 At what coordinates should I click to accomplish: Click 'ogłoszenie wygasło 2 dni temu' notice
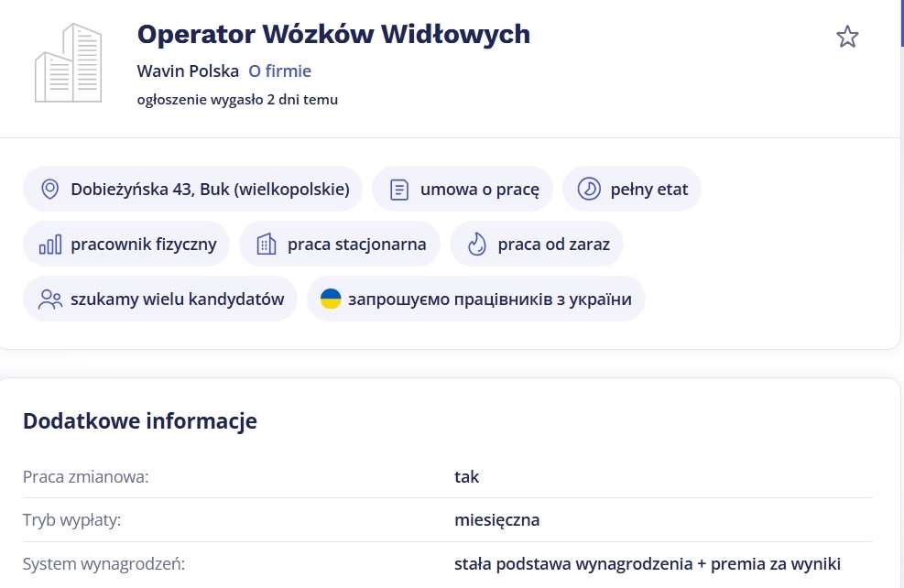coord(237,99)
